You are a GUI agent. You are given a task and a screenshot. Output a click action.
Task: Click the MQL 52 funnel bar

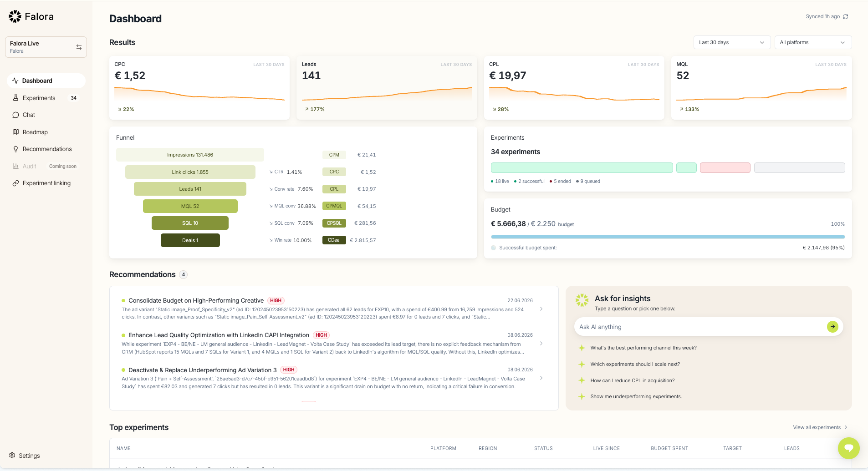(x=190, y=206)
